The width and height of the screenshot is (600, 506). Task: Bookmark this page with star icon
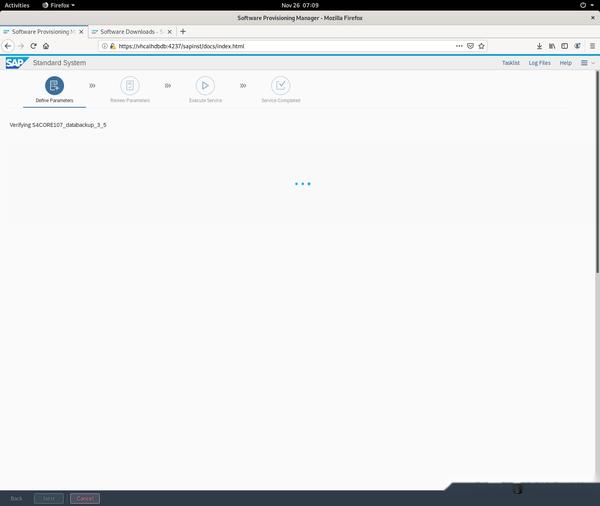pos(481,46)
